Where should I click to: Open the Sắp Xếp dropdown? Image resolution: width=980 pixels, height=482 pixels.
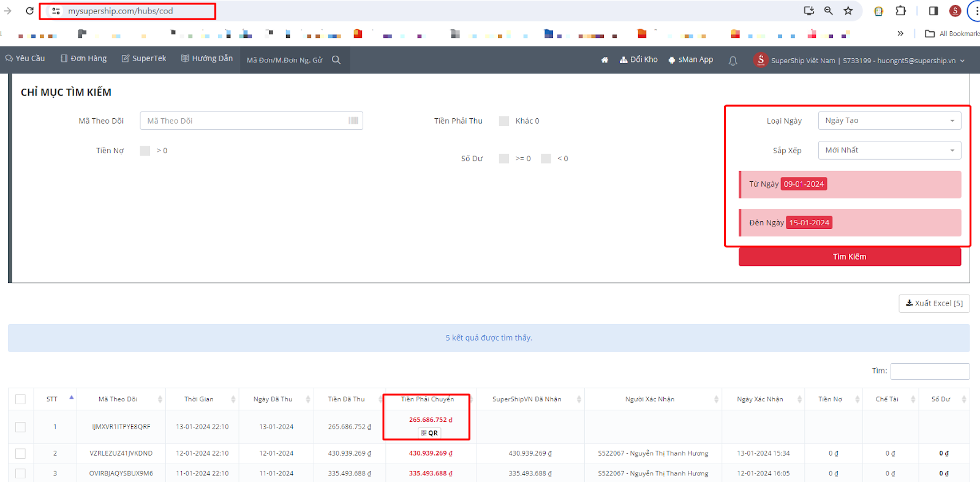coord(889,150)
